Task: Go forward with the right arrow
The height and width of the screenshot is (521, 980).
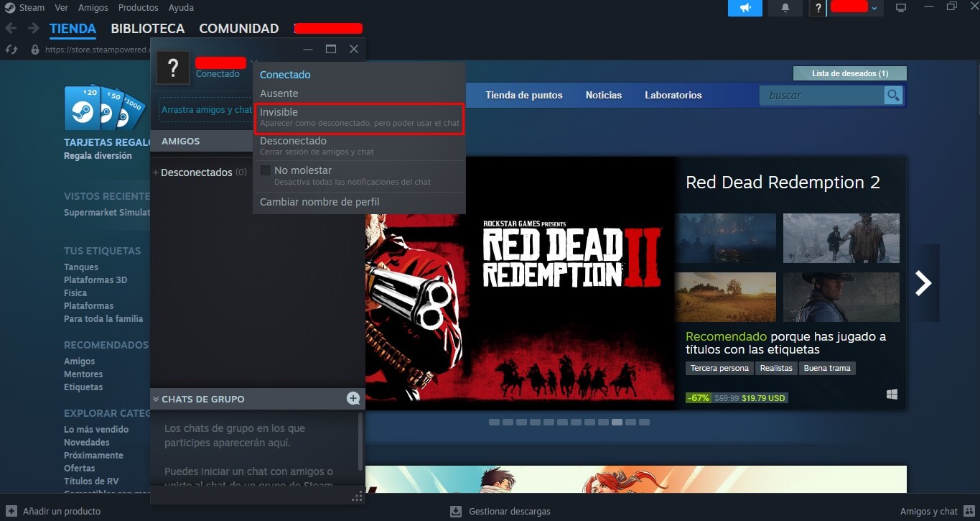Action: click(x=33, y=29)
